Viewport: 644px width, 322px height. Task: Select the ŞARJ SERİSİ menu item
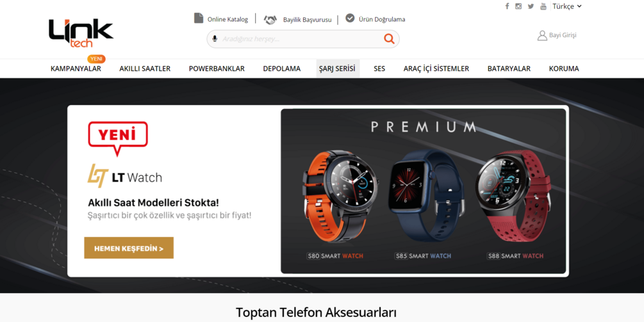337,68
